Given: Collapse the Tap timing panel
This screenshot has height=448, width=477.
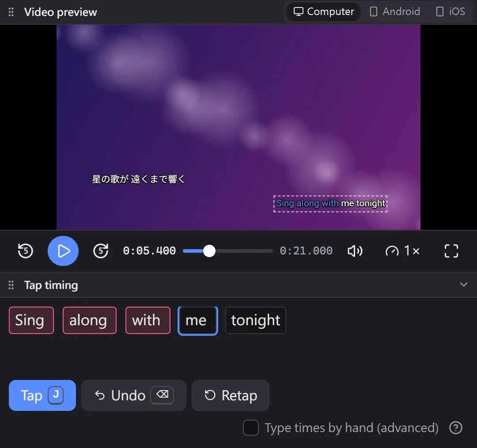Looking at the screenshot, I should click(x=463, y=285).
